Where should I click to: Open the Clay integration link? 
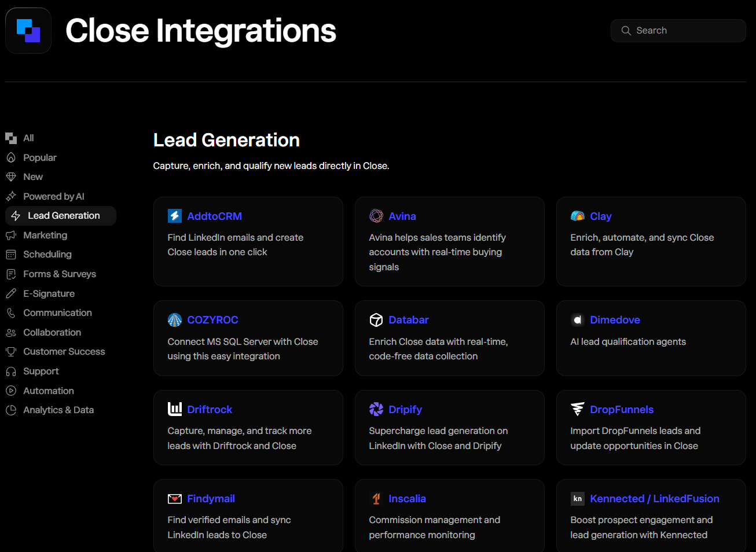pos(601,216)
